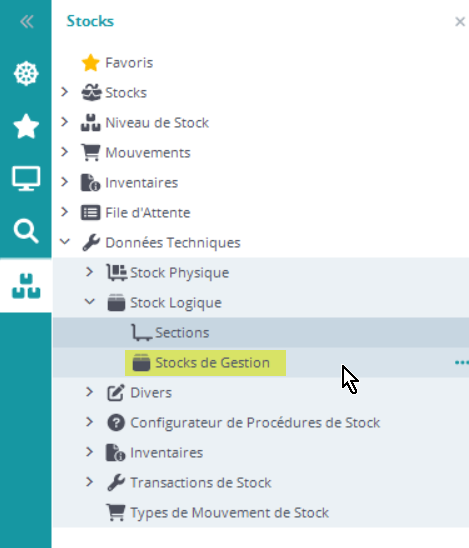Collapse Stock Logique subtree
Screen dimensions: 469x548
coord(89,302)
